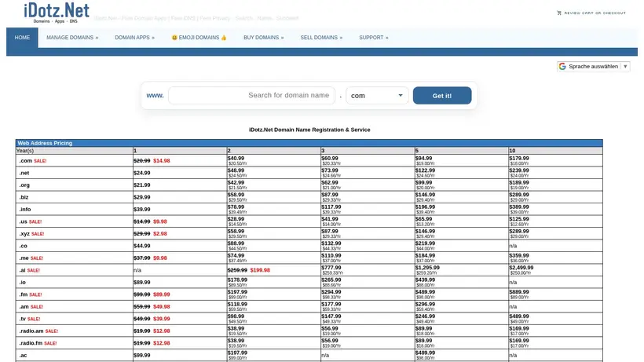This screenshot has height=362, width=644.
Task: Open the Home tab
Action: (22, 38)
